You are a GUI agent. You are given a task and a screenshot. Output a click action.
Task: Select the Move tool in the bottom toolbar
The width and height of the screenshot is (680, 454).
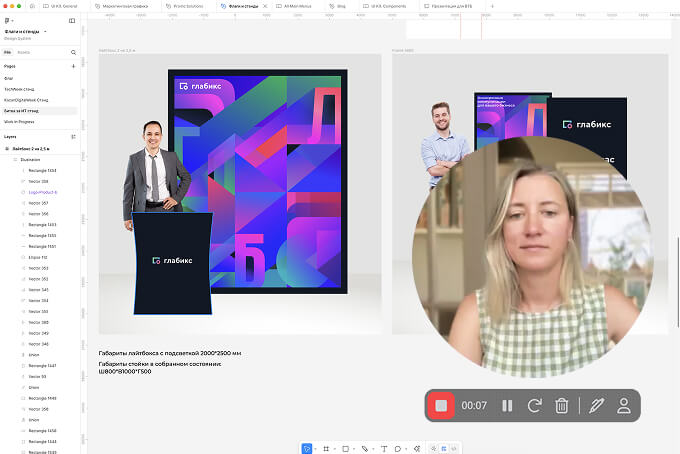[307, 449]
